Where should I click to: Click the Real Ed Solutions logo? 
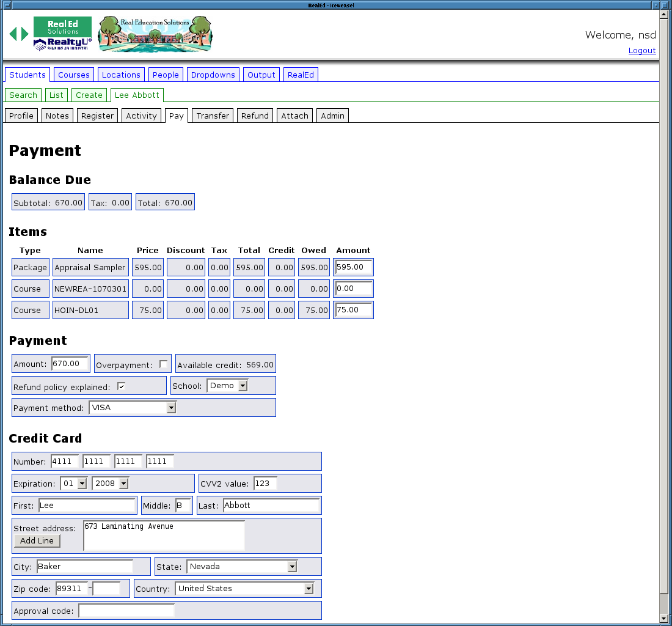pos(62,26)
